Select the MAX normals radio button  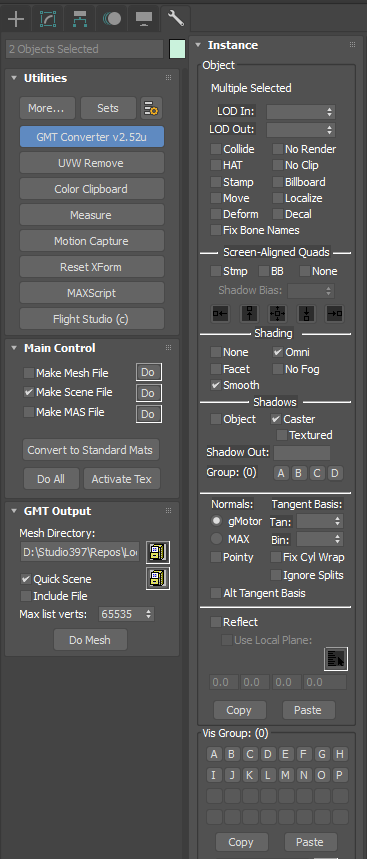pyautogui.click(x=217, y=539)
